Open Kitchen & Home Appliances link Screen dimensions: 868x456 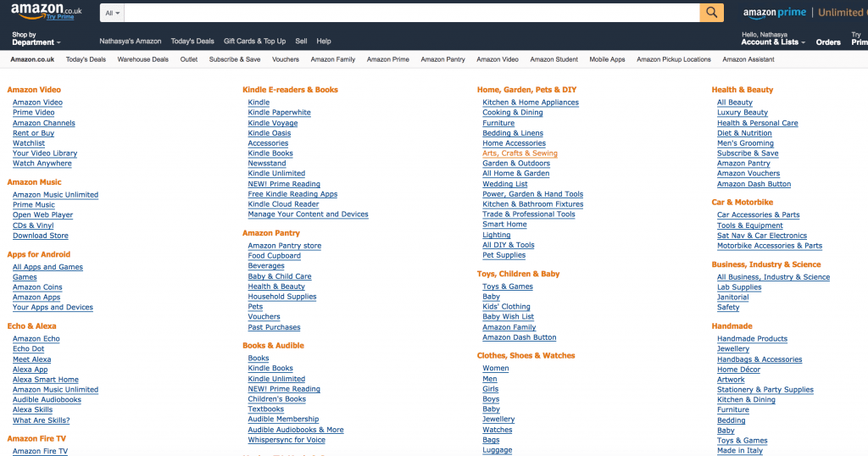pyautogui.click(x=531, y=103)
